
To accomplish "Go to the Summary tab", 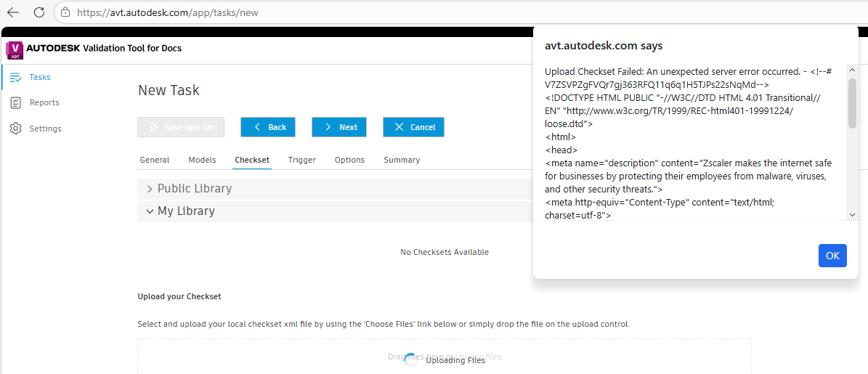I will 402,160.
